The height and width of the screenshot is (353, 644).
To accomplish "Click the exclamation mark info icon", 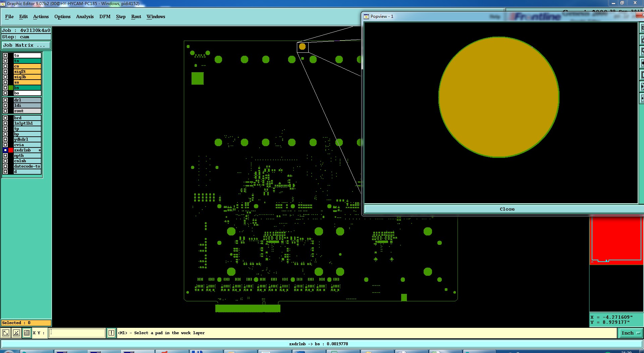I will [111, 333].
